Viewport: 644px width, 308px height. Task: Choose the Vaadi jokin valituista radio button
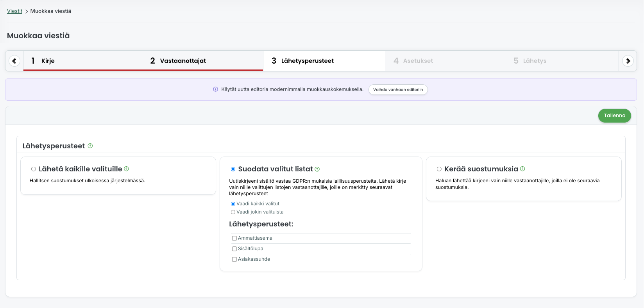point(233,212)
